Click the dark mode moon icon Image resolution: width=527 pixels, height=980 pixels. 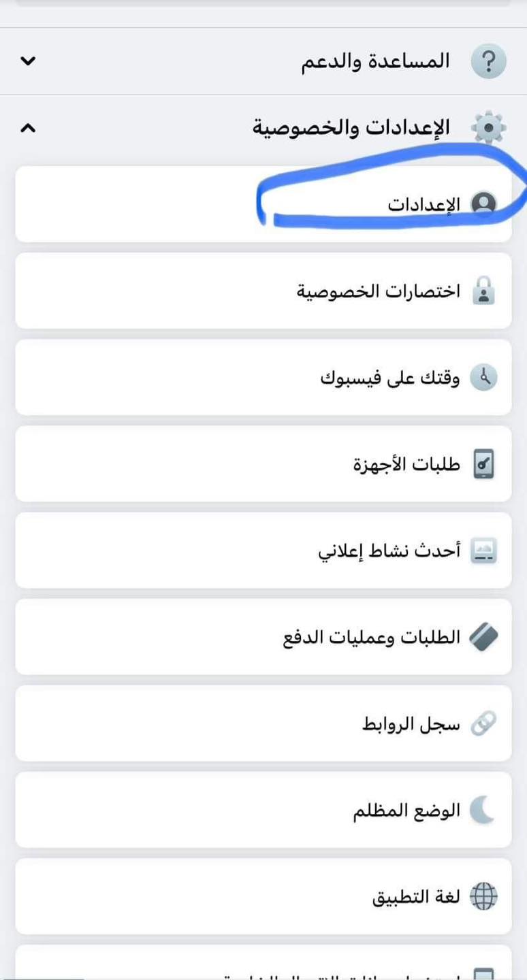[x=484, y=811]
